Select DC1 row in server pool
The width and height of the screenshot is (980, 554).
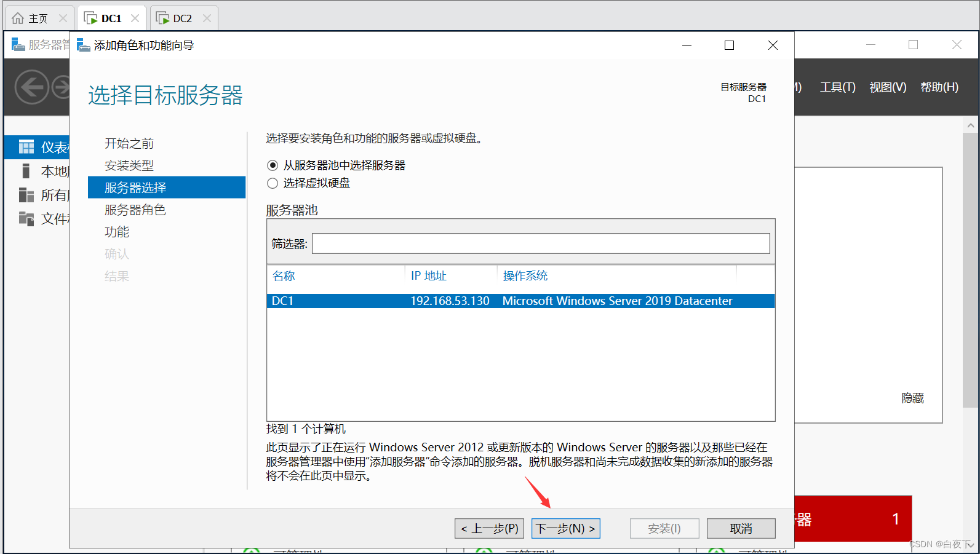click(520, 301)
